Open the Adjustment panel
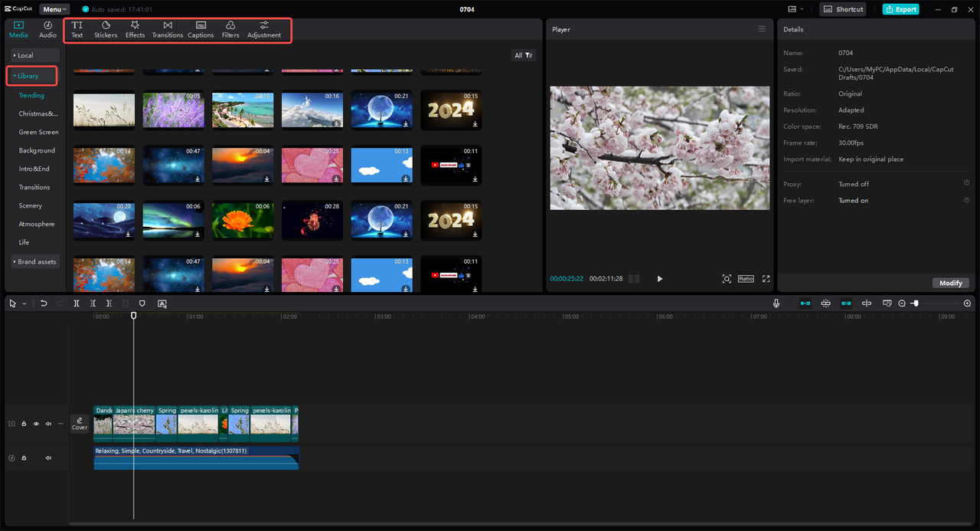This screenshot has height=531, width=980. (264, 29)
